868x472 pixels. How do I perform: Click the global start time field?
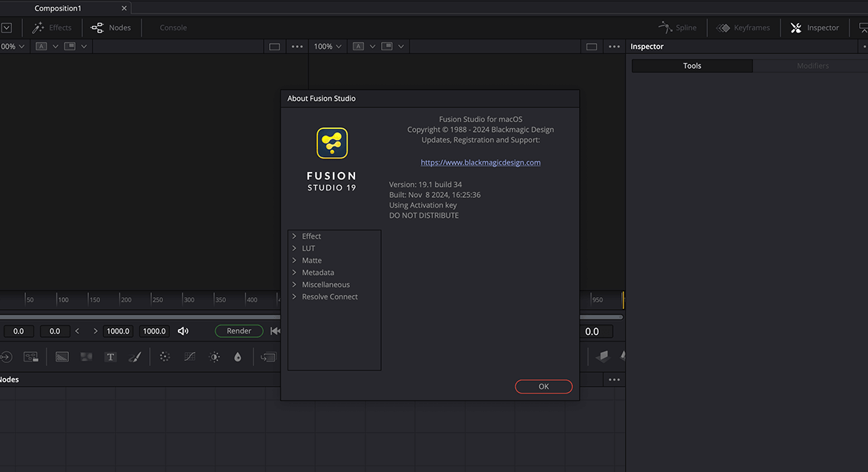pyautogui.click(x=19, y=331)
